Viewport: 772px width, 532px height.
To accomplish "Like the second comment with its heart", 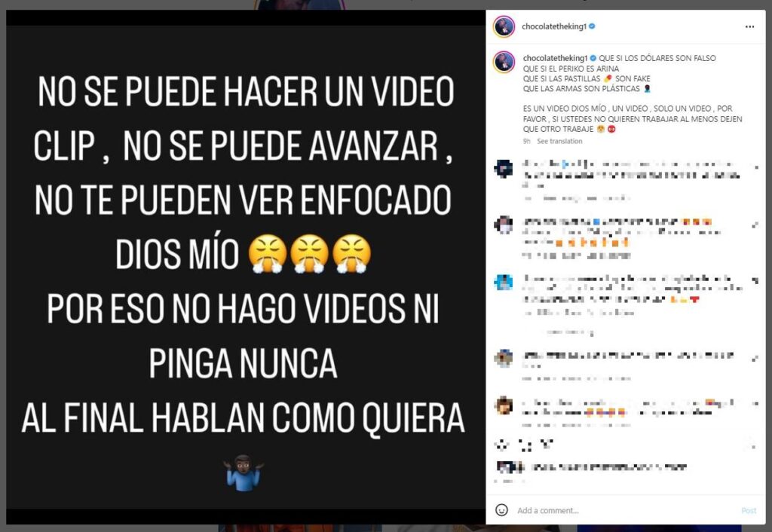I will [755, 225].
